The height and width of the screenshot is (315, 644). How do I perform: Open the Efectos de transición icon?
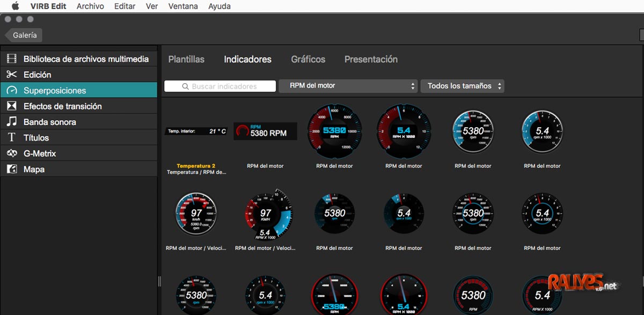12,106
